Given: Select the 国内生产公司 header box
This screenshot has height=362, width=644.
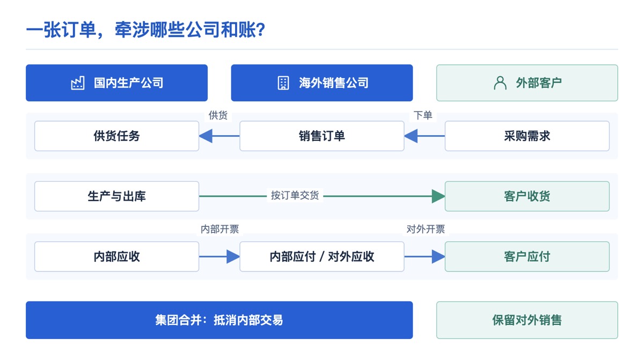Looking at the screenshot, I should (x=116, y=83).
